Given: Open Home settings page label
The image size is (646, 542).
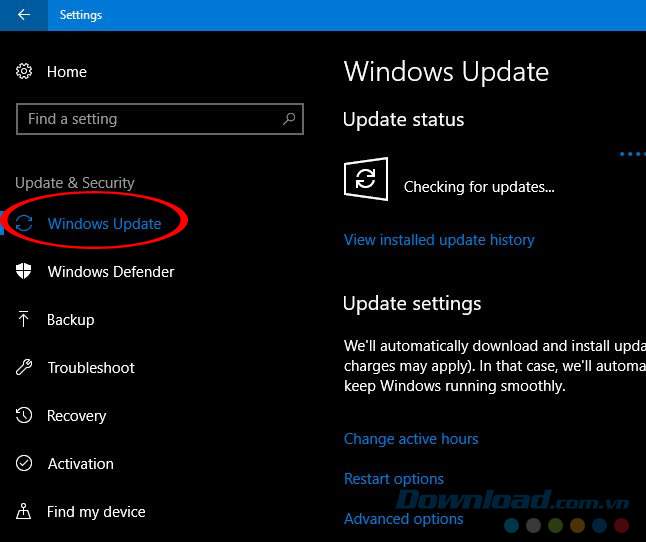Looking at the screenshot, I should click(67, 72).
